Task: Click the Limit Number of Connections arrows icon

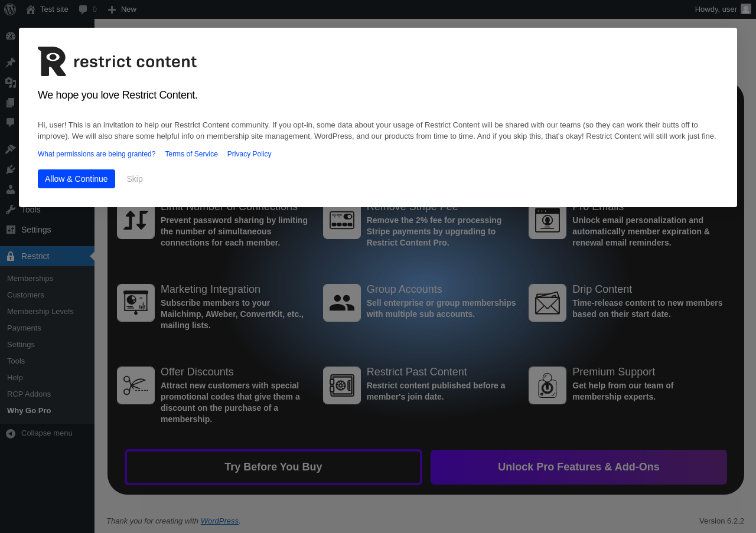Action: [136, 220]
